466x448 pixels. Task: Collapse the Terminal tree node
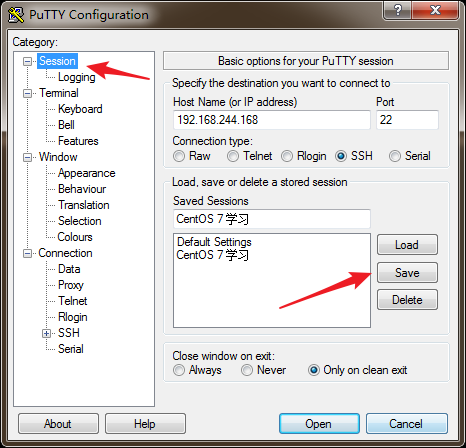[27, 93]
